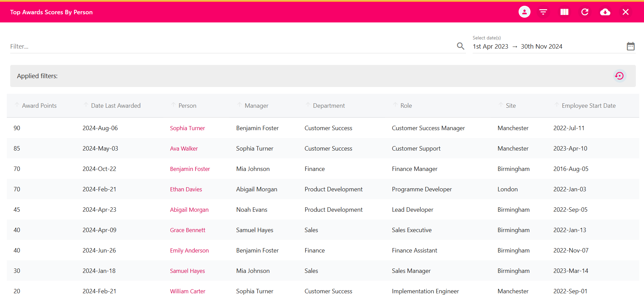Select Sales Manager role cell
Viewport: 644px width, 295px height.
pos(411,271)
